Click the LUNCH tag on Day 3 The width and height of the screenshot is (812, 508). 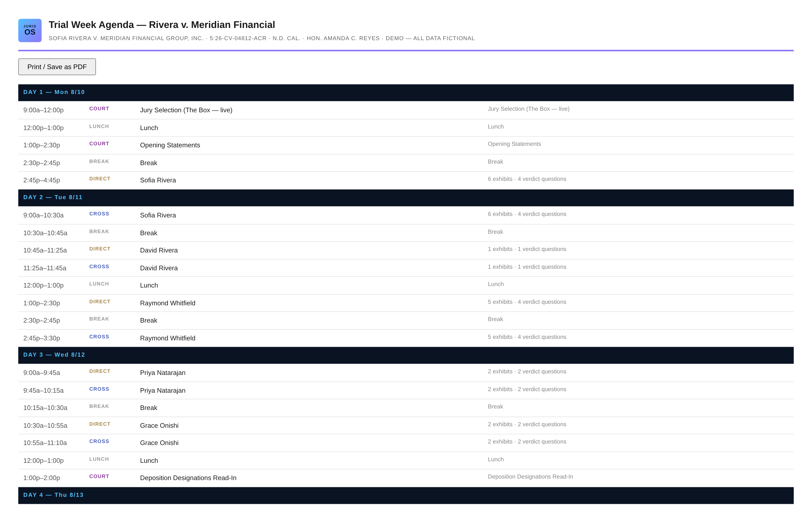(99, 459)
